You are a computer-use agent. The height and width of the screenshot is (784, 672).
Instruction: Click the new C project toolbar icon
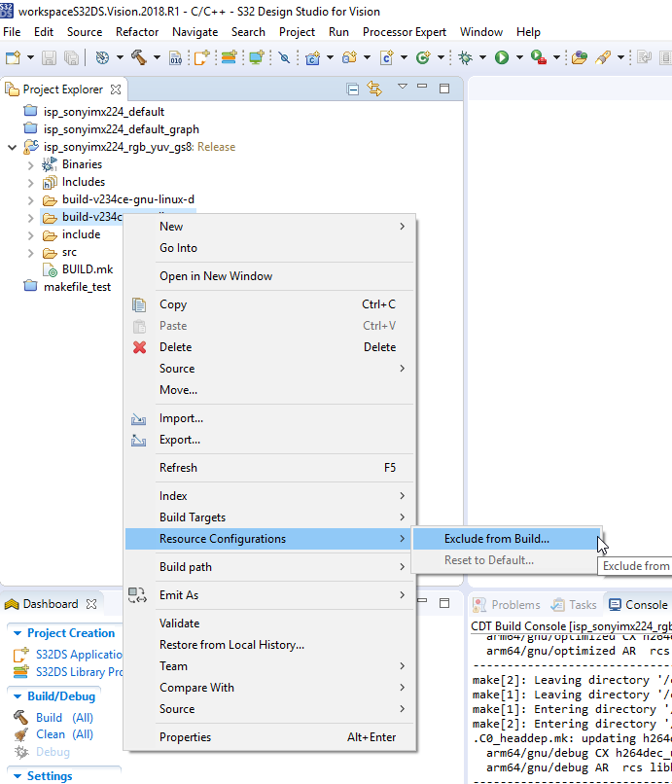click(313, 57)
